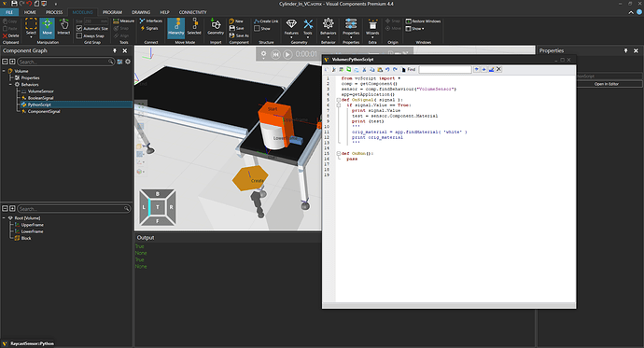Screen dimensions: 644x348
Task: Open Component Graph settings gear
Action: [128, 62]
